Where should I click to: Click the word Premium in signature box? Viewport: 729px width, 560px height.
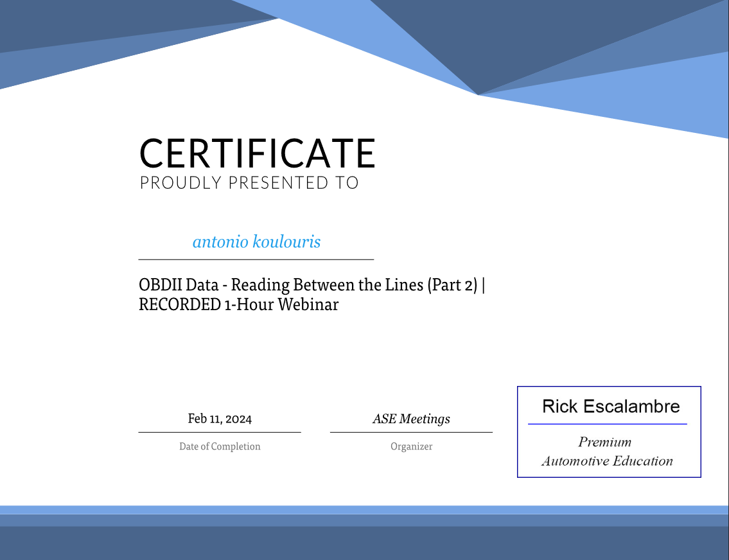(x=604, y=442)
